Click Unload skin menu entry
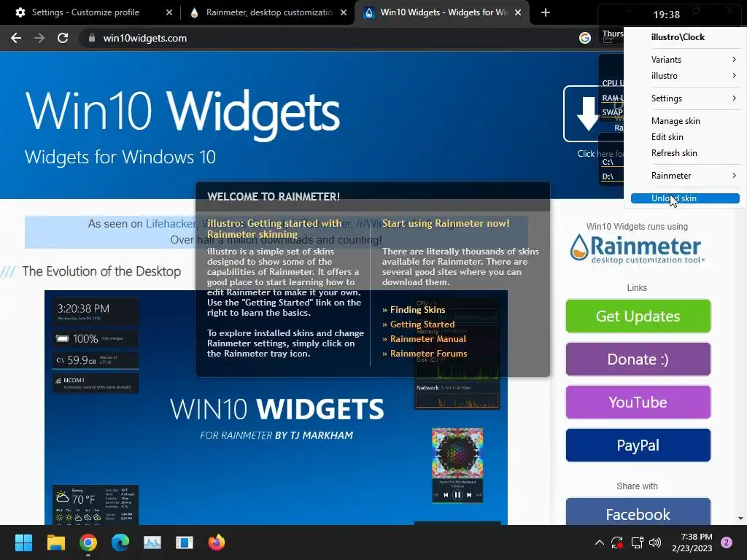Screen dimensions: 747x560 click(x=685, y=198)
